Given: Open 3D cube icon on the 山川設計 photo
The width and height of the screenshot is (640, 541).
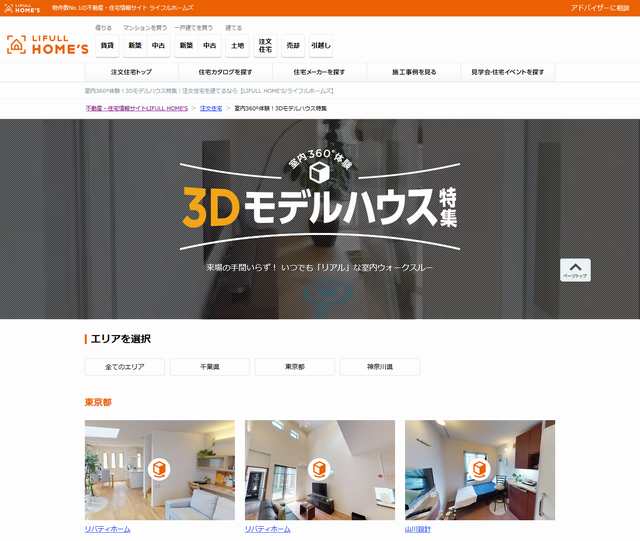Looking at the screenshot, I should click(x=480, y=469).
